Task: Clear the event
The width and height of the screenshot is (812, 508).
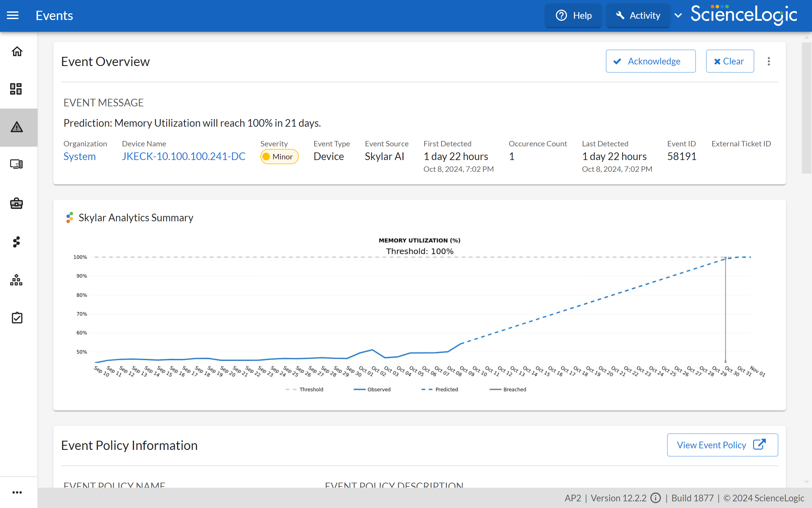Action: (730, 61)
